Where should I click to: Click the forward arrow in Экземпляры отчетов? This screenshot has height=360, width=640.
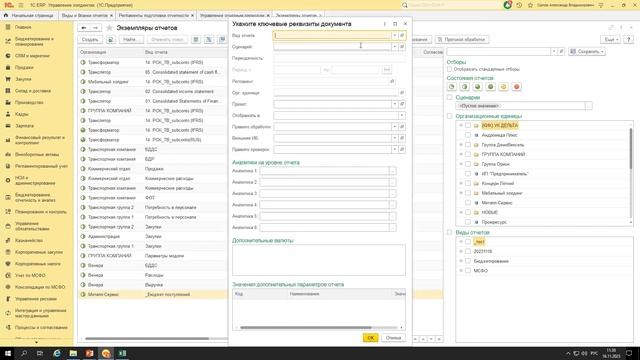coord(95,28)
